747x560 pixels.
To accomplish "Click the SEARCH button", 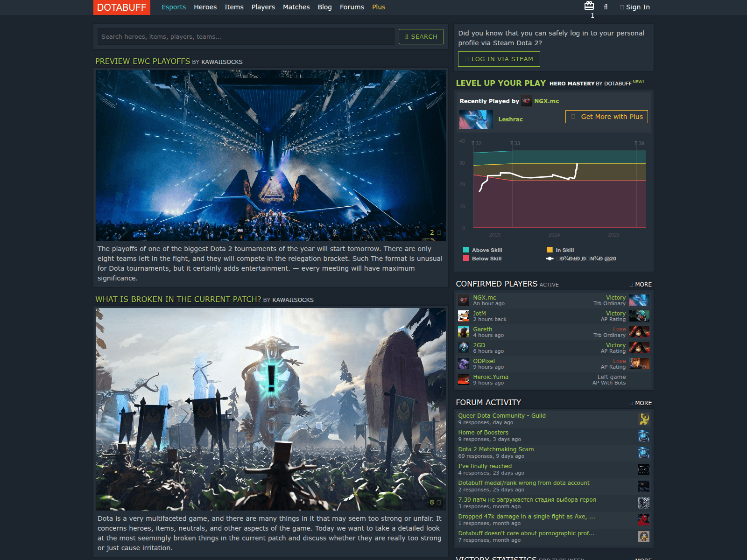I will pyautogui.click(x=421, y=36).
